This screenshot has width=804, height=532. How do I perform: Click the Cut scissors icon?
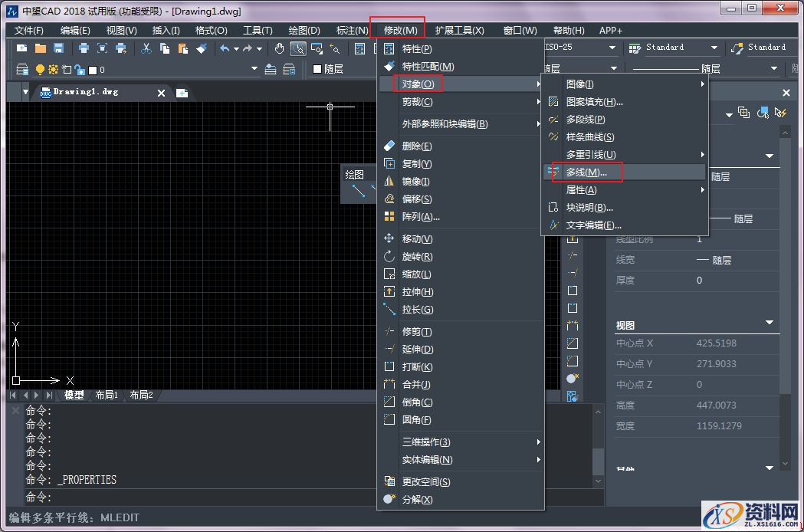tap(146, 48)
